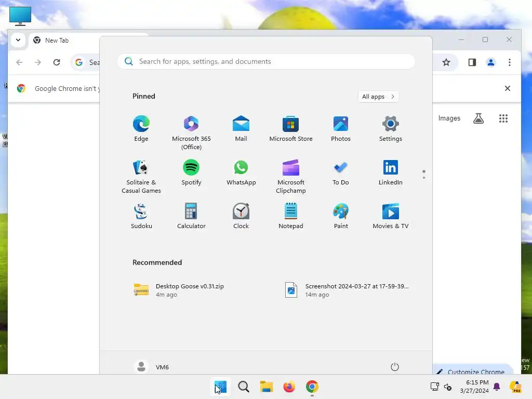Click the Start button on taskbar
Screen dimensions: 532x399
[220, 387]
